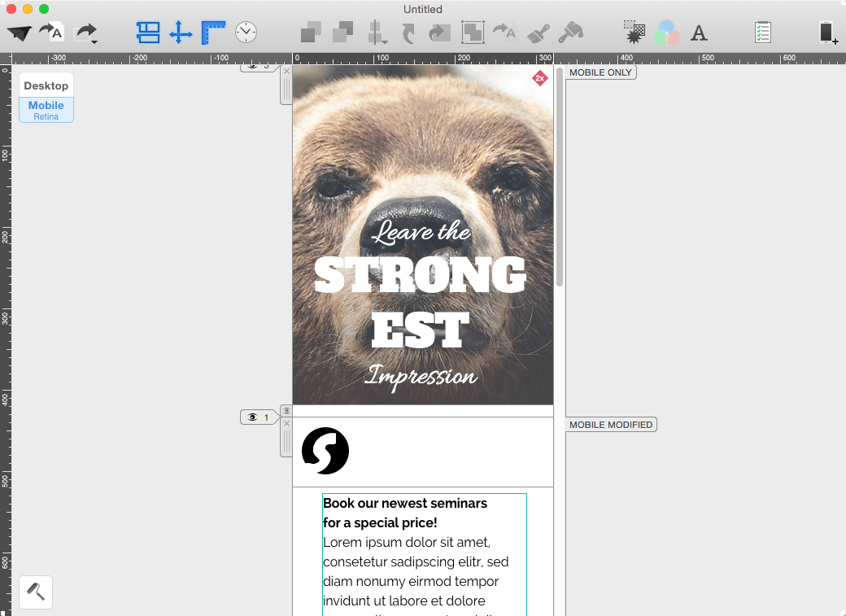Toggle the small eye icon on section edge

coord(286,411)
